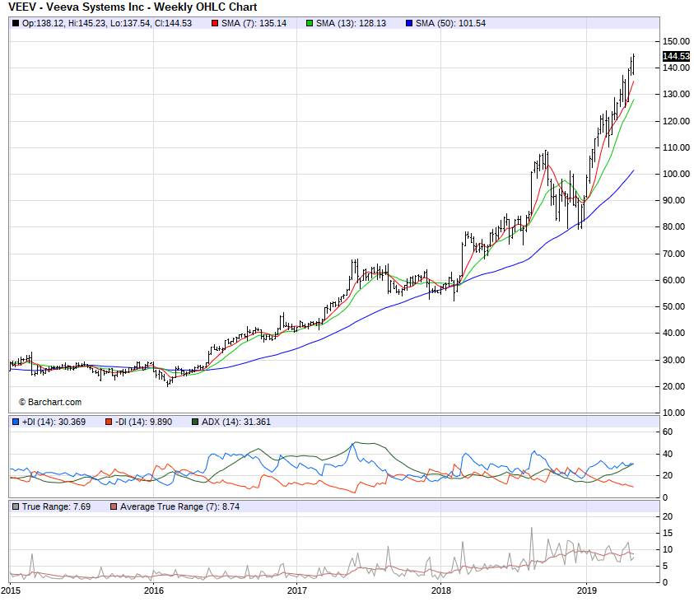The height and width of the screenshot is (616, 694).
Task: Click the red SMA (7) legend square
Action: pyautogui.click(x=215, y=24)
